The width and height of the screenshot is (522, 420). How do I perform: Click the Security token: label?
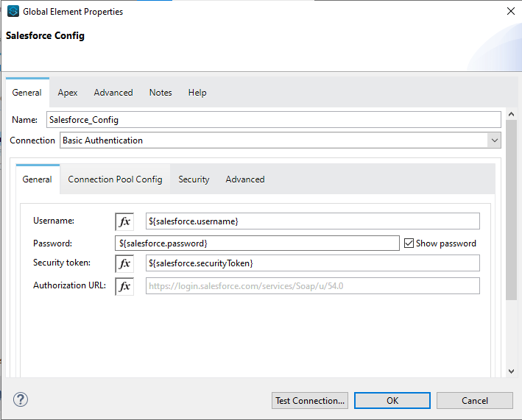pos(62,263)
